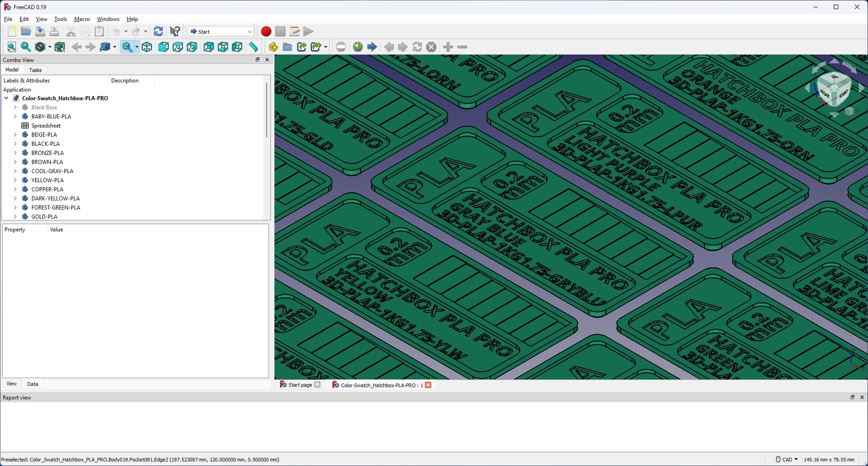
Task: Click the CAD navigation style indicator
Action: (x=785, y=459)
